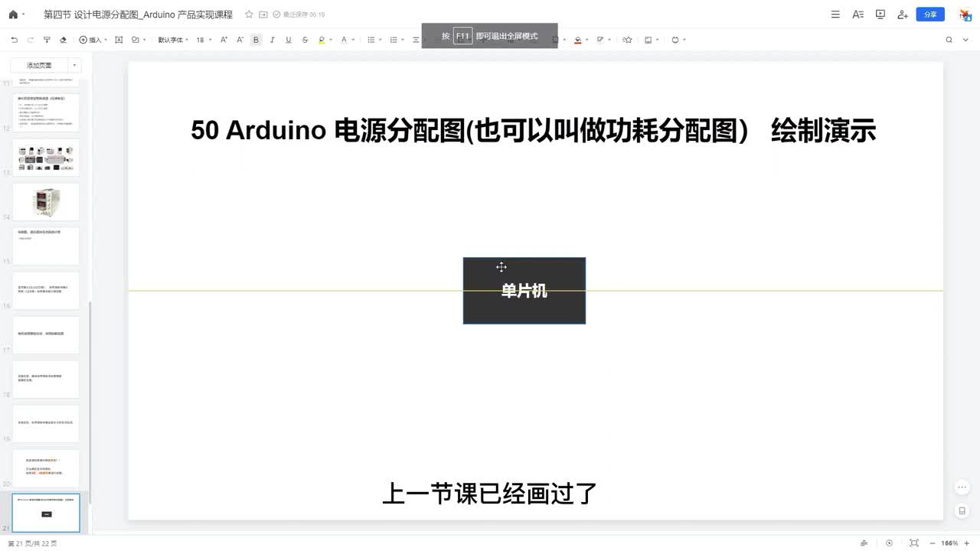Select slide 13 thumbnail with devices
The height and width of the screenshot is (551, 980).
pos(46,157)
